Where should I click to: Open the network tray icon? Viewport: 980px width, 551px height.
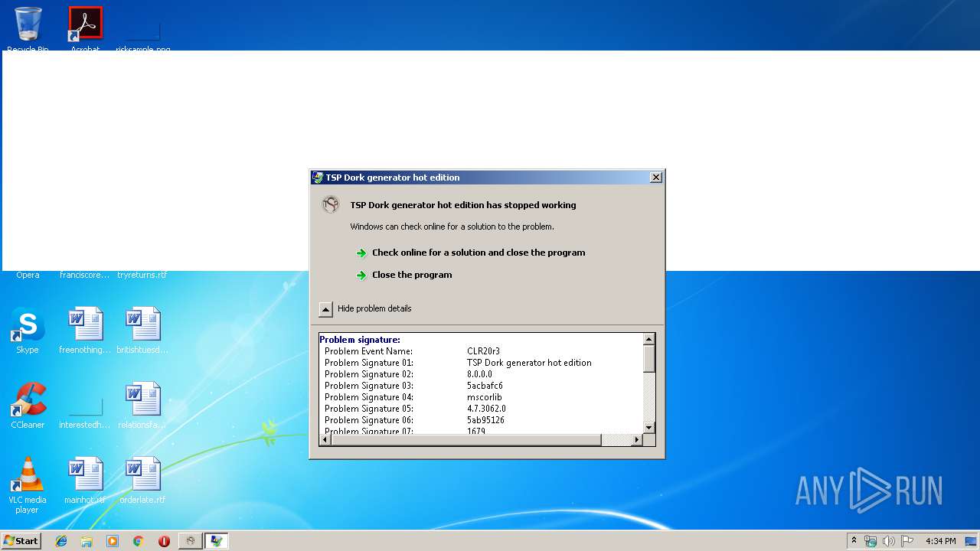[x=871, y=541]
